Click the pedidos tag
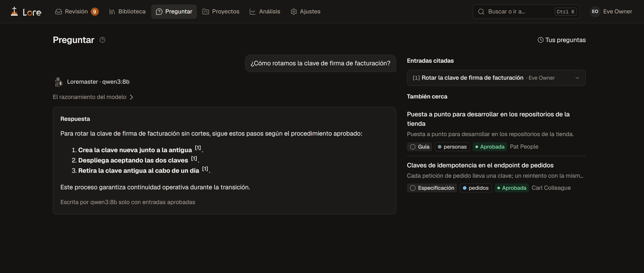This screenshot has width=644, height=273. coord(476,188)
